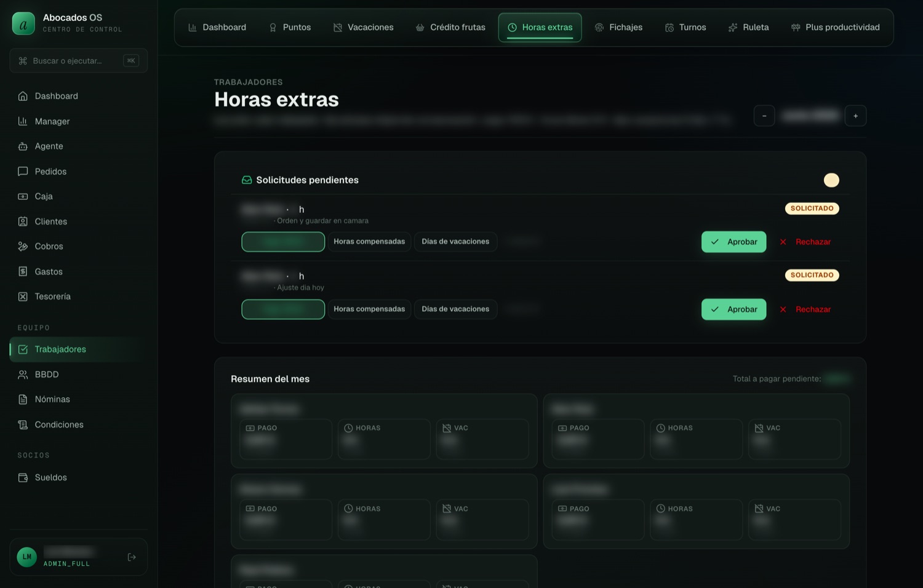The height and width of the screenshot is (588, 923).
Task: Open Condiciones in the sidebar
Action: 78,424
